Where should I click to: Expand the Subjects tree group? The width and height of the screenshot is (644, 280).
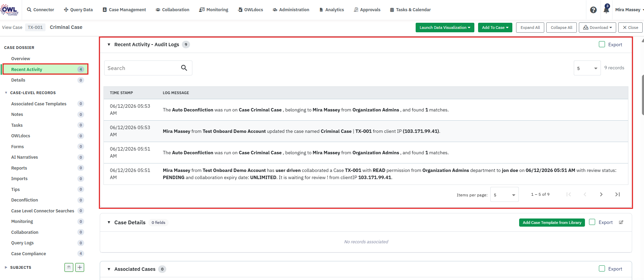6,267
